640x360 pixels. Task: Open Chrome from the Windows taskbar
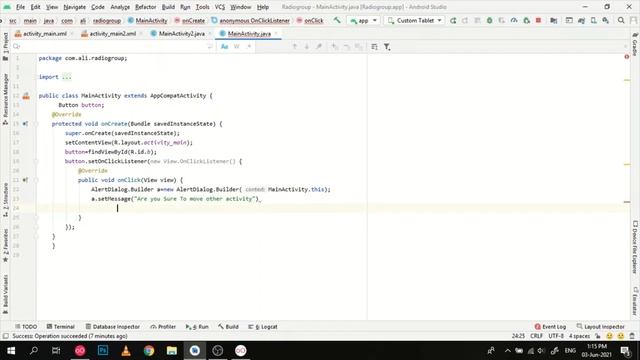tap(149, 351)
